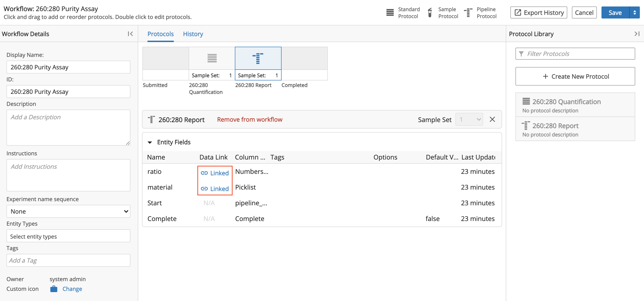Click the Default V... column header
This screenshot has height=301, width=644.
(x=442, y=157)
